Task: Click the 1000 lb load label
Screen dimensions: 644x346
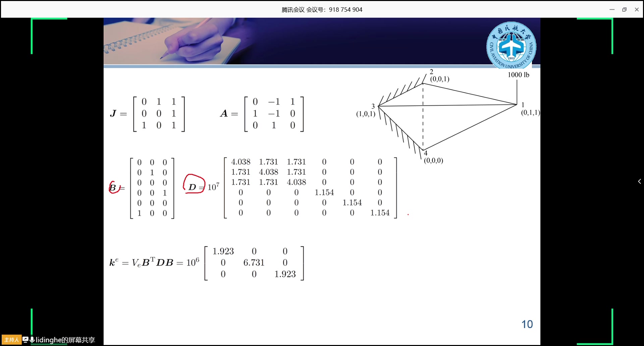Action: click(x=518, y=75)
